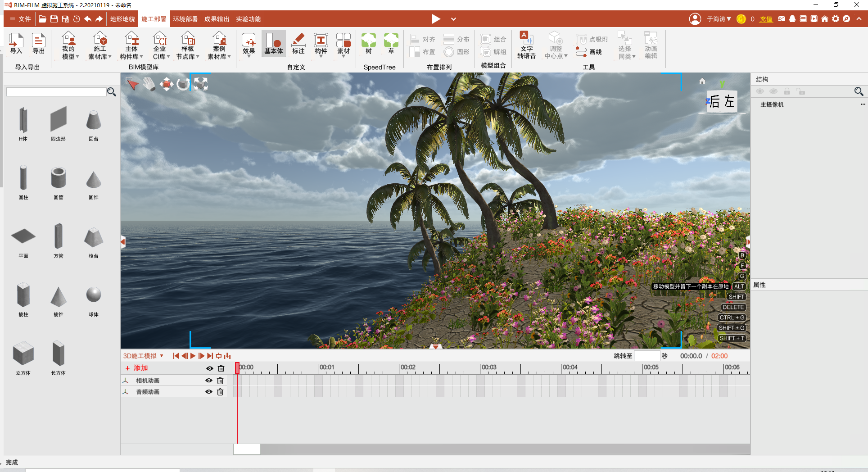
Task: Open the 成果输出 tab
Action: 217,19
